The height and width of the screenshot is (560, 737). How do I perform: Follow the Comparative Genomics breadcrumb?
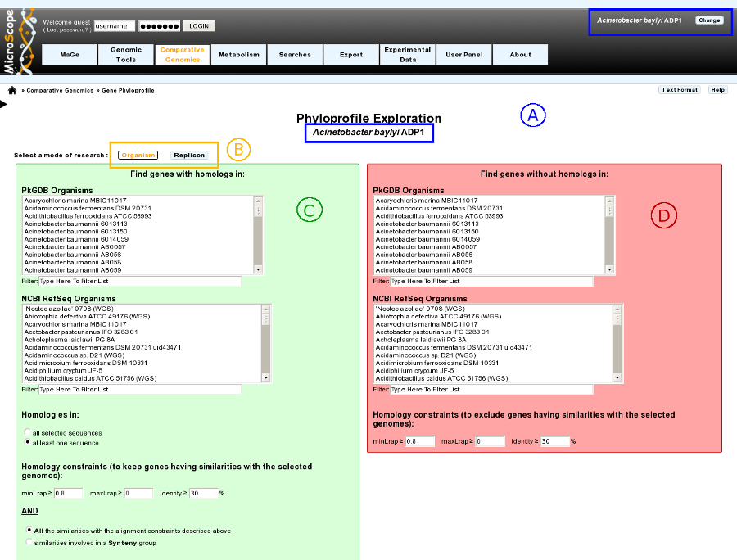60,90
